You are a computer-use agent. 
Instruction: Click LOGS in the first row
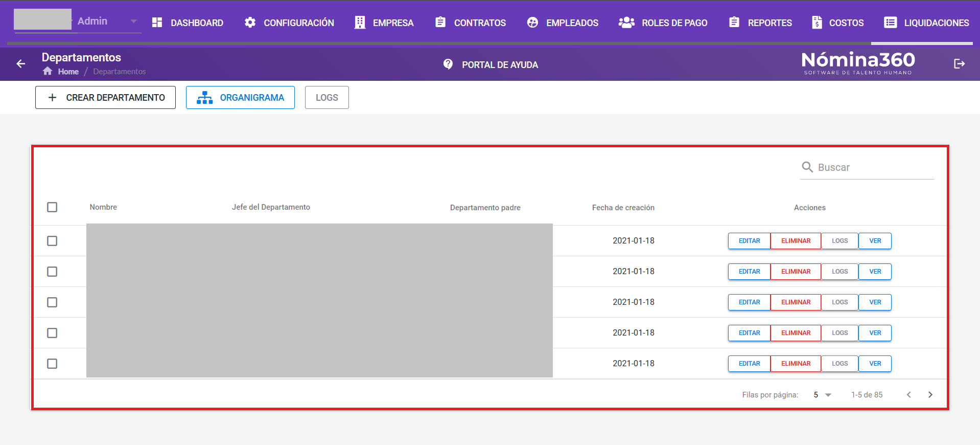[x=839, y=241]
